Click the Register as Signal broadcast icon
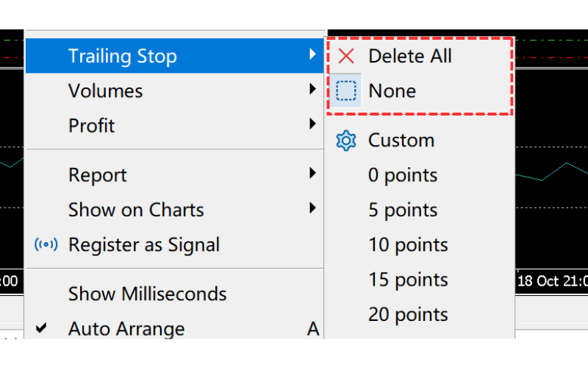This screenshot has width=588, height=368. (x=46, y=244)
